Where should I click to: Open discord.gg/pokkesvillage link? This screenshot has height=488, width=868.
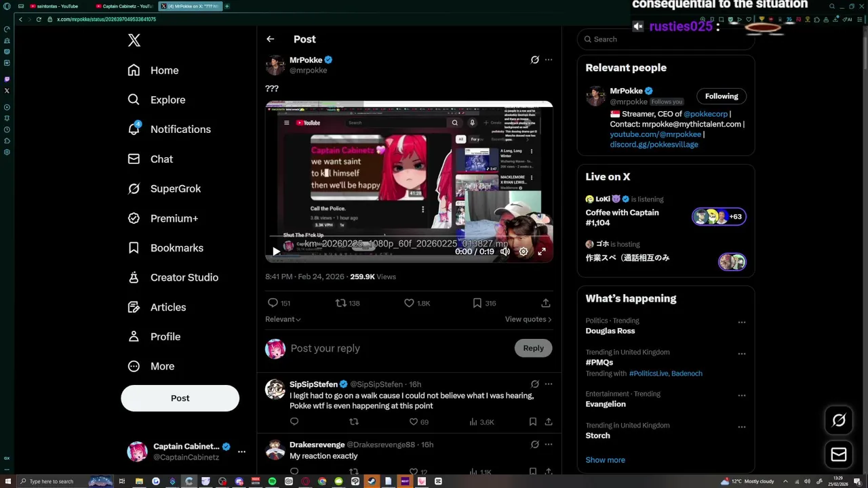(654, 144)
